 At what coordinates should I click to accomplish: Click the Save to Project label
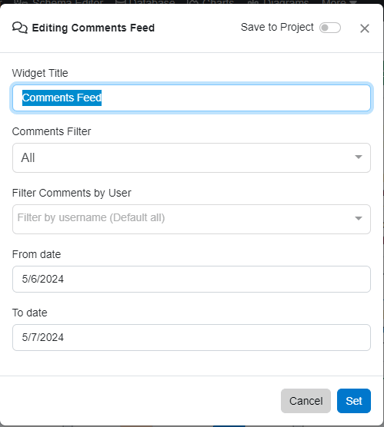277,27
